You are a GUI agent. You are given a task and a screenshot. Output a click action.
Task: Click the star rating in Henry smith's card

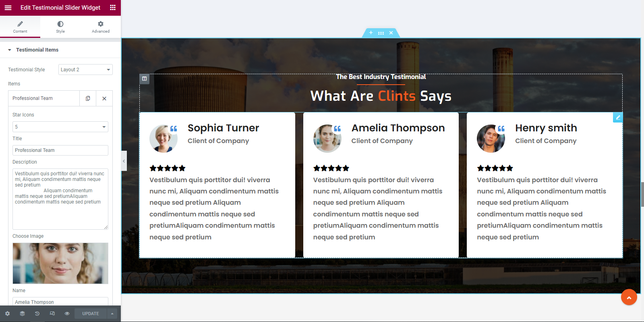pos(495,168)
